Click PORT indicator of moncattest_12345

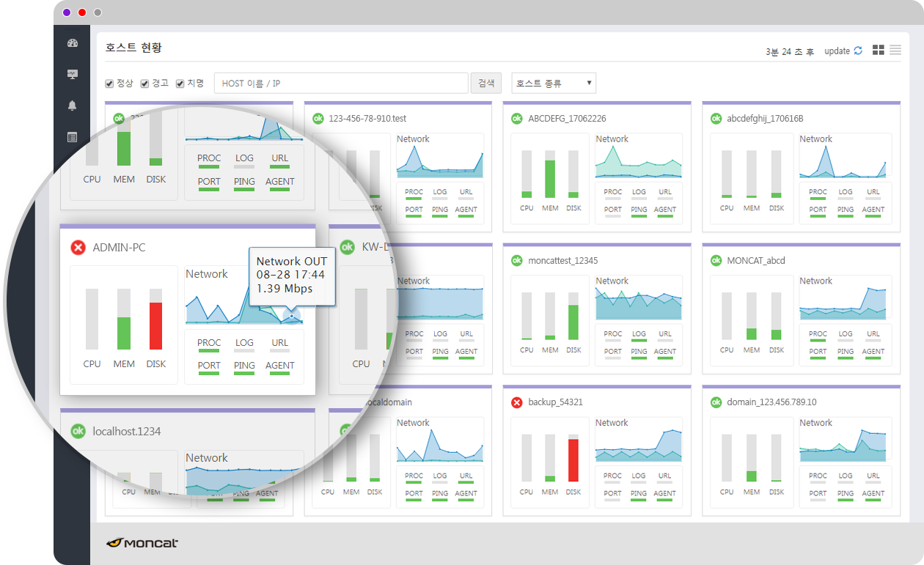[x=613, y=353]
